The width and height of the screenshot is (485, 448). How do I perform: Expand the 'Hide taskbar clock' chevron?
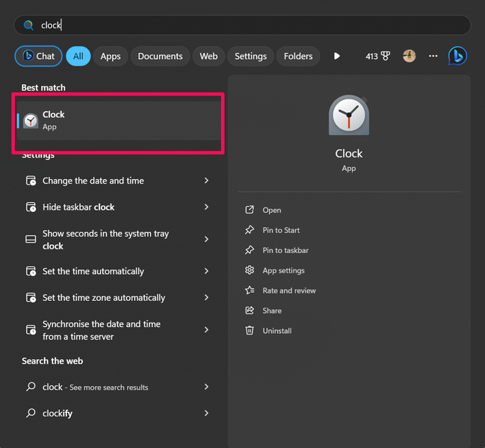(206, 207)
